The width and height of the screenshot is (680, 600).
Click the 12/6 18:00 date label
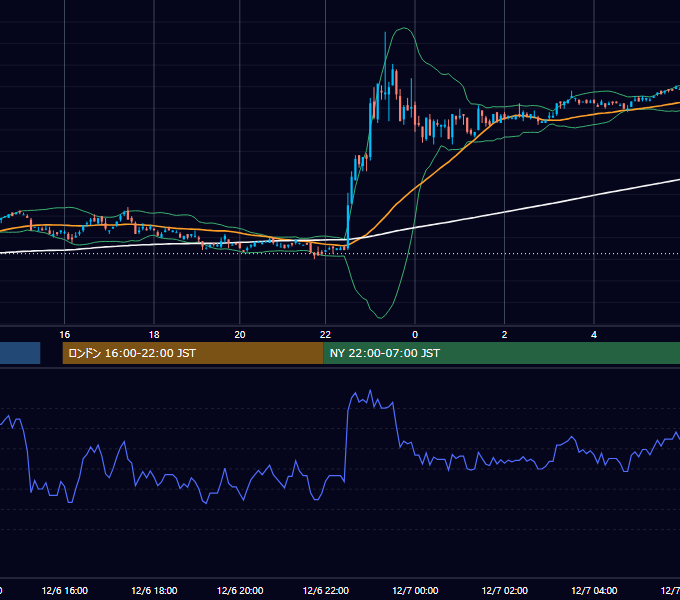154,590
